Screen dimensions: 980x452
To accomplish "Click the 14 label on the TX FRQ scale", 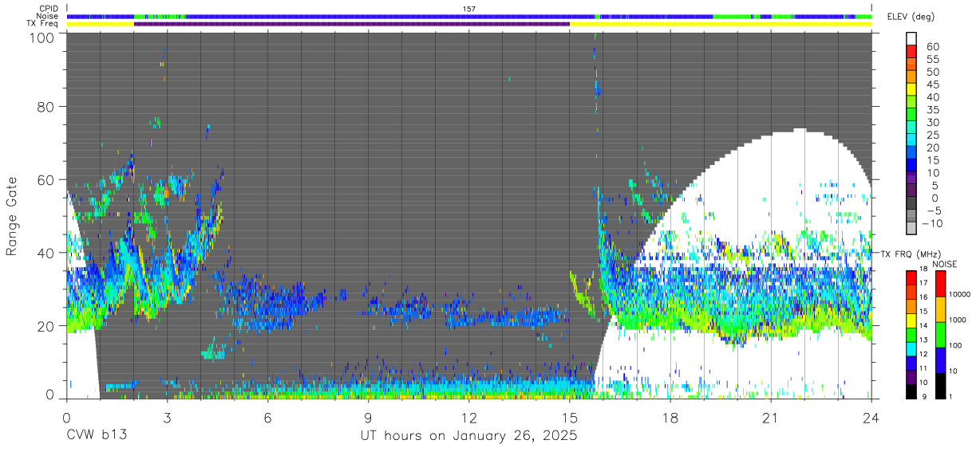I will coord(923,325).
